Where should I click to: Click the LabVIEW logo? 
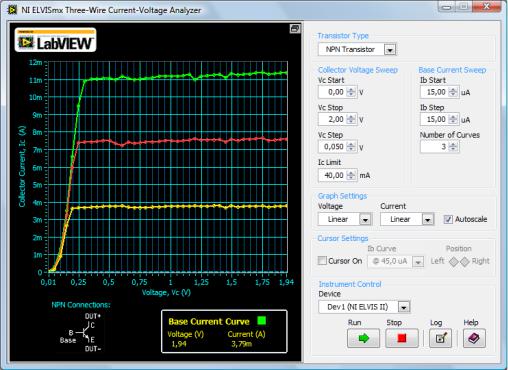55,40
